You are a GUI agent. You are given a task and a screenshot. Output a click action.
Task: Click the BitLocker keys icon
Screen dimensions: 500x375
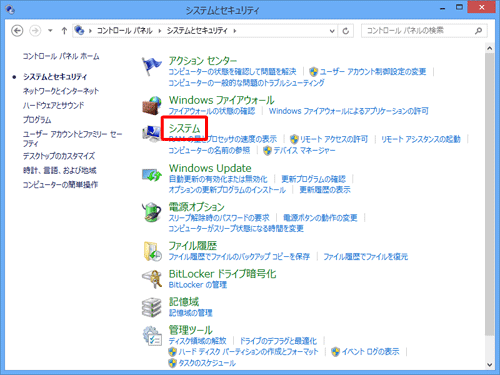pyautogui.click(x=152, y=279)
